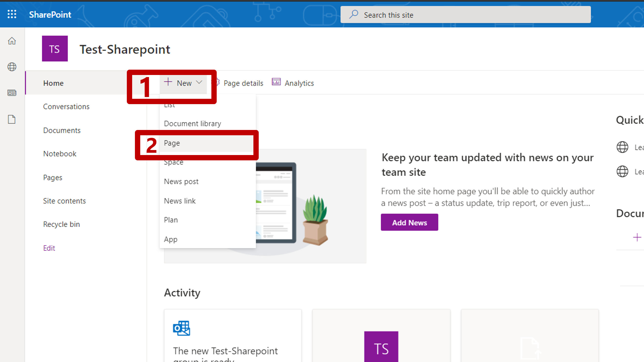
Task: Click the Add News button
Action: click(x=409, y=222)
